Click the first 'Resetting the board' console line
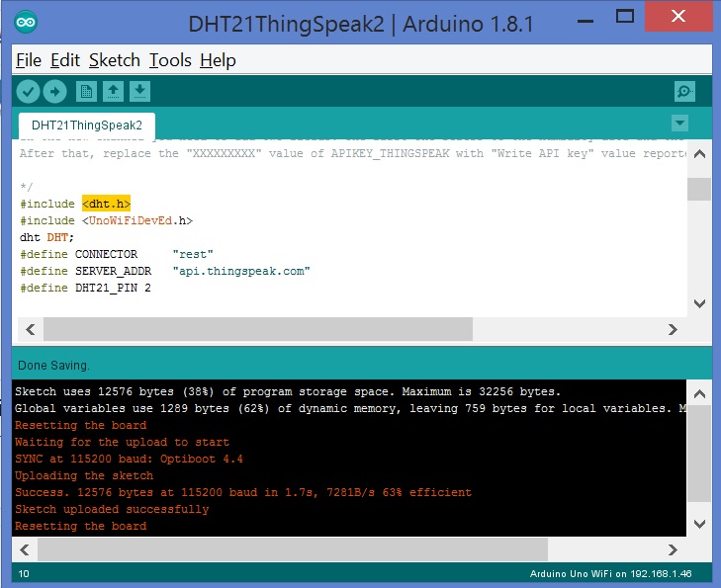Viewport: 721px width, 588px height. [x=80, y=425]
